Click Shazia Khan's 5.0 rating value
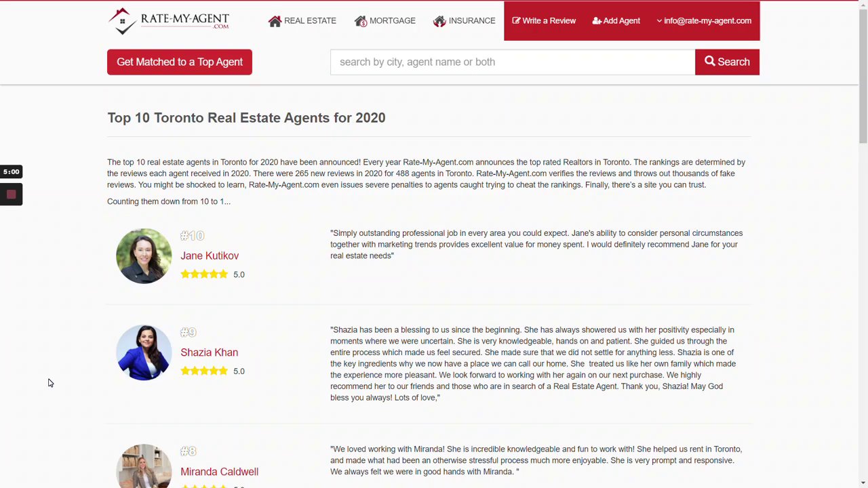The image size is (868, 488). [x=239, y=371]
